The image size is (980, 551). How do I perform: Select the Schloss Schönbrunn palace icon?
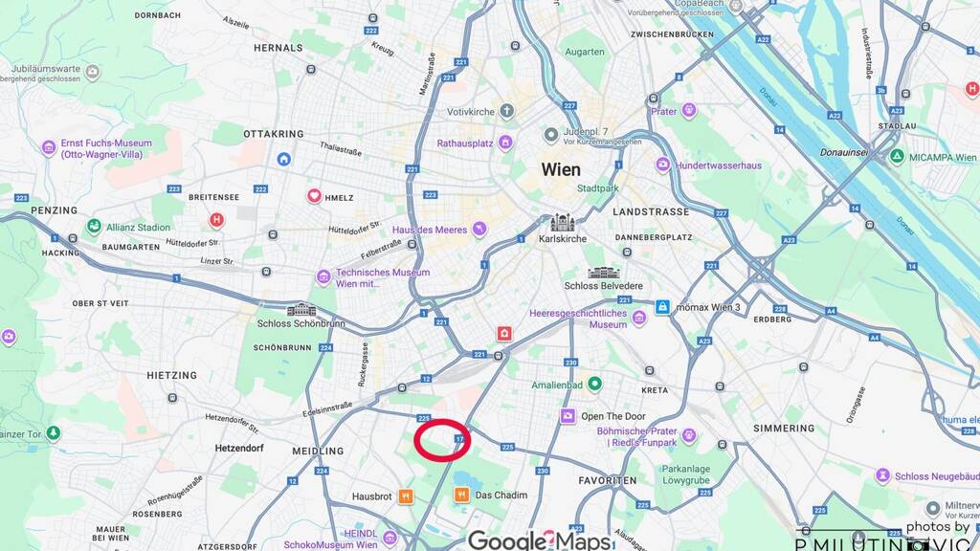point(301,310)
